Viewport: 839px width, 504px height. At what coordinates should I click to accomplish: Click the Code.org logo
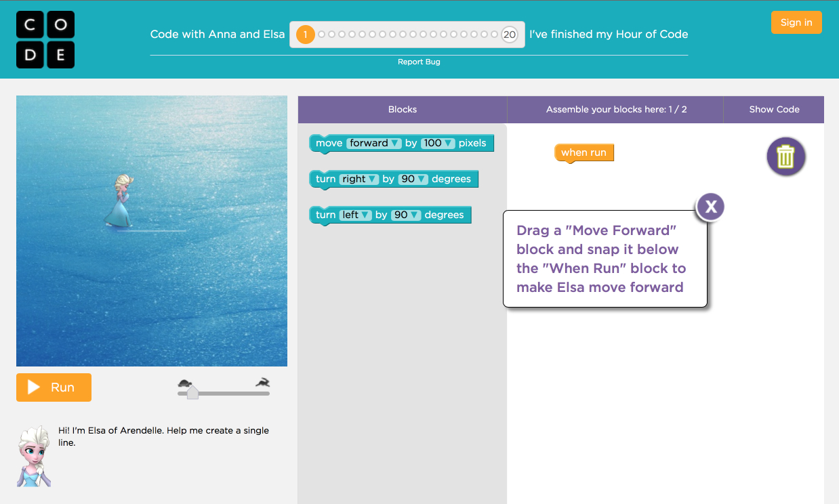click(45, 39)
